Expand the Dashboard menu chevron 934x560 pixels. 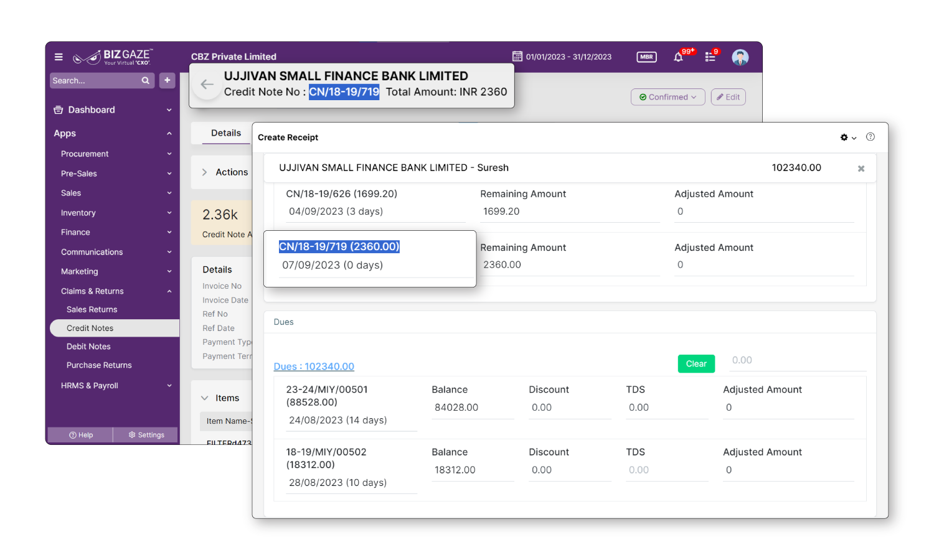tap(169, 110)
